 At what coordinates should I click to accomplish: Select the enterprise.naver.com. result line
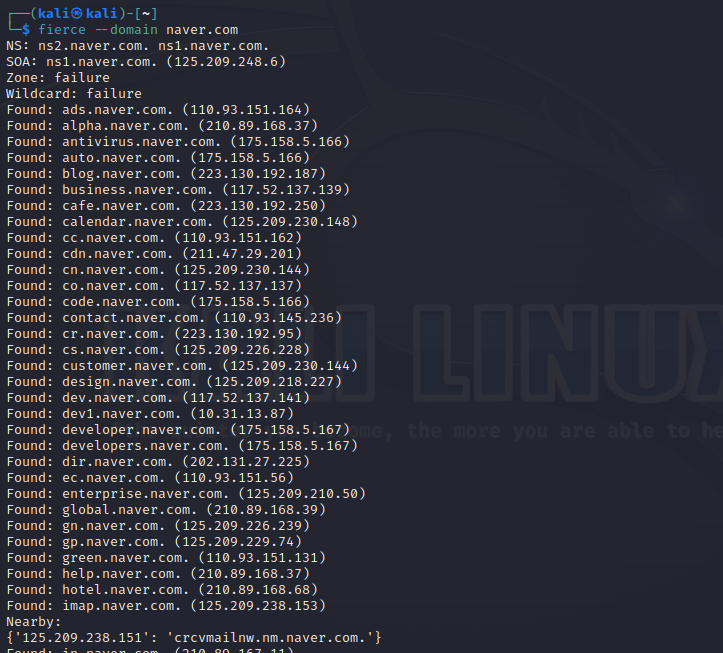coord(186,493)
